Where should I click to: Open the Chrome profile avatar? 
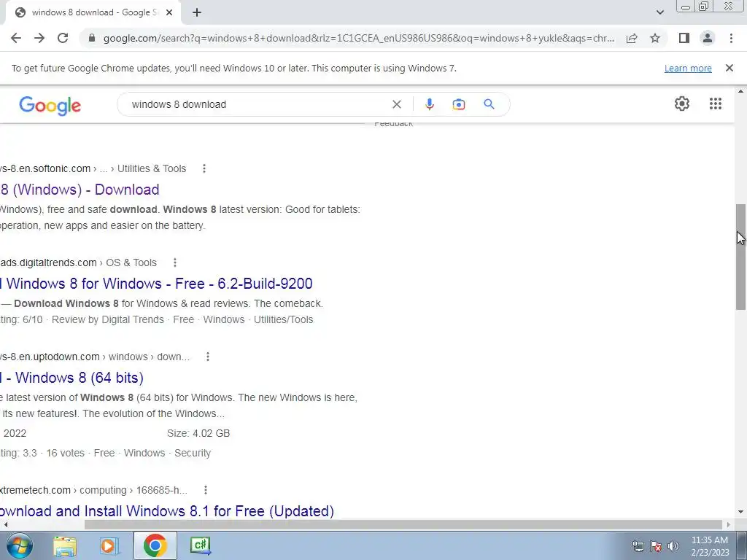pos(708,38)
